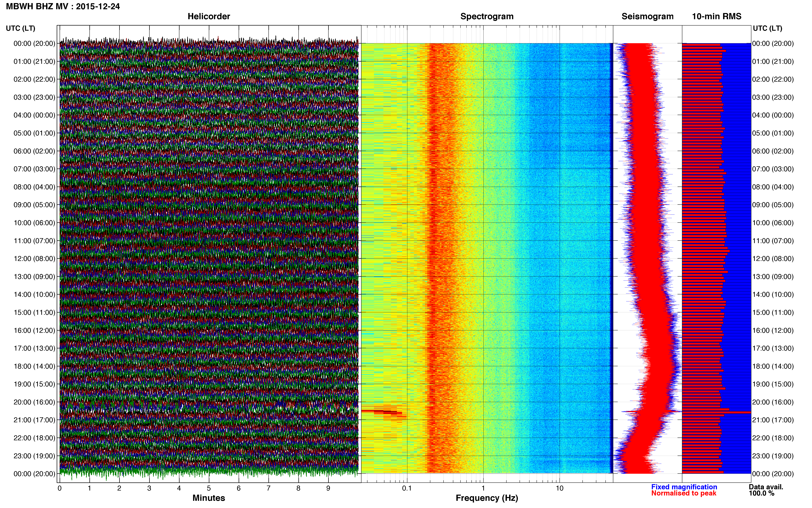Click the 3 tick on Minutes axis
Image resolution: width=812 pixels, height=508 pixels.
pyautogui.click(x=149, y=488)
